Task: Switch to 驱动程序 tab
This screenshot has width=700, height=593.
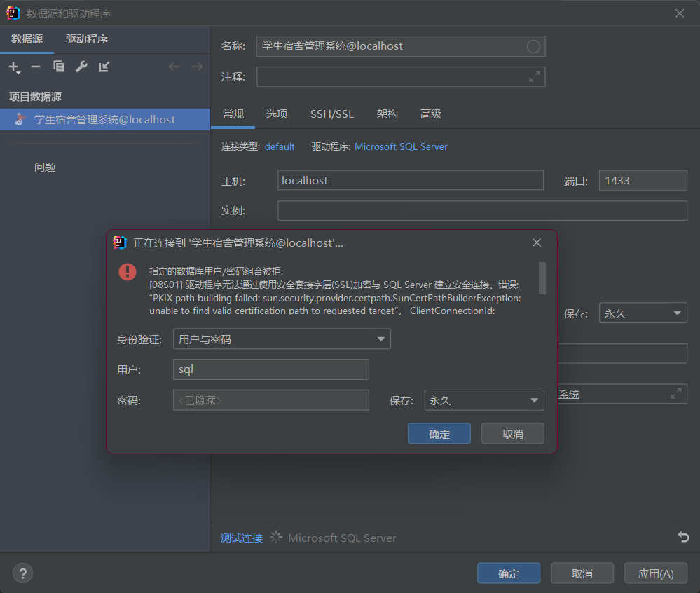Action: (87, 39)
